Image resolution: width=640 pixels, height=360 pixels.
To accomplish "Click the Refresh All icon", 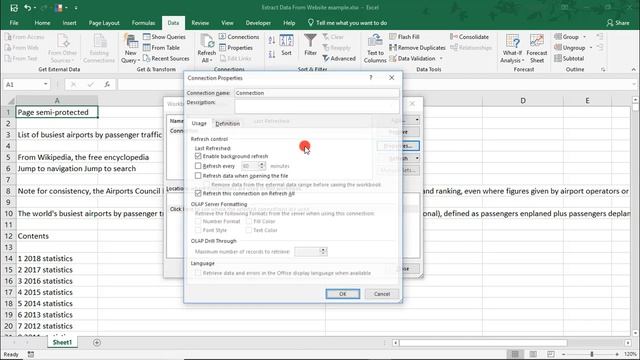I will [207, 49].
